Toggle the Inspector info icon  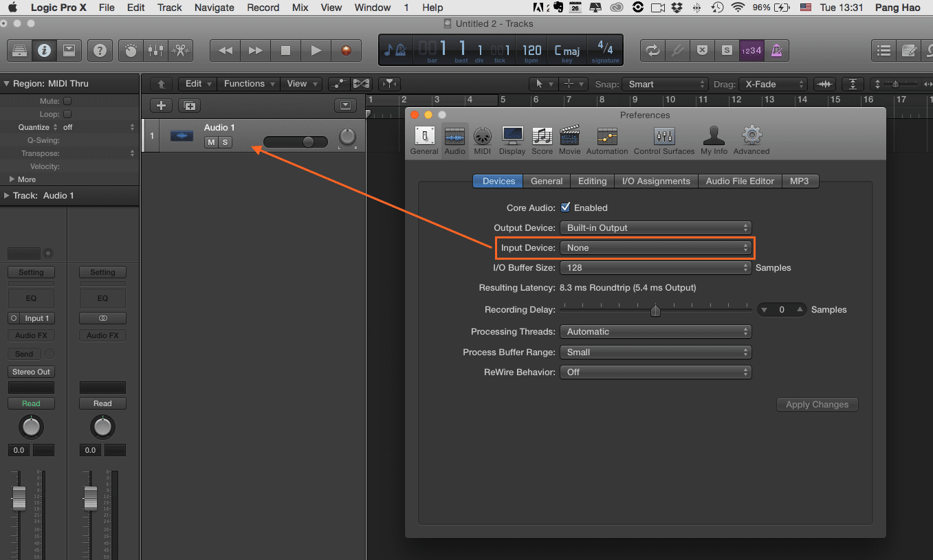(44, 50)
